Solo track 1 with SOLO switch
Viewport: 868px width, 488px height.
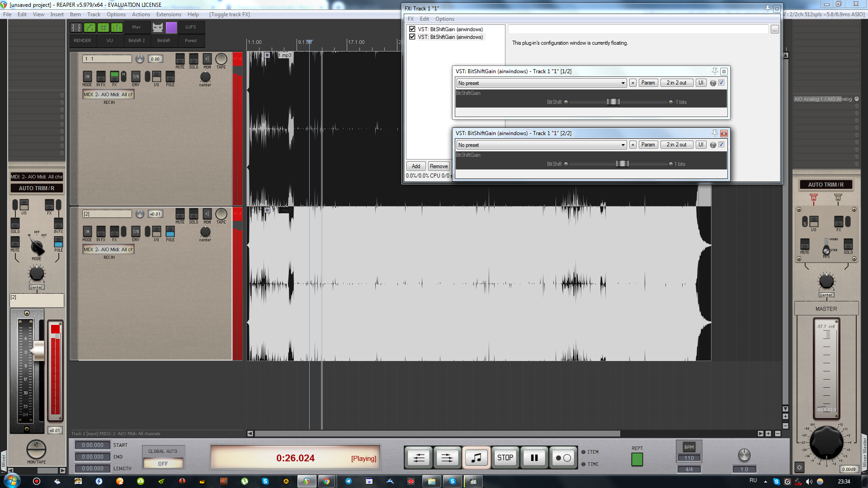(193, 59)
